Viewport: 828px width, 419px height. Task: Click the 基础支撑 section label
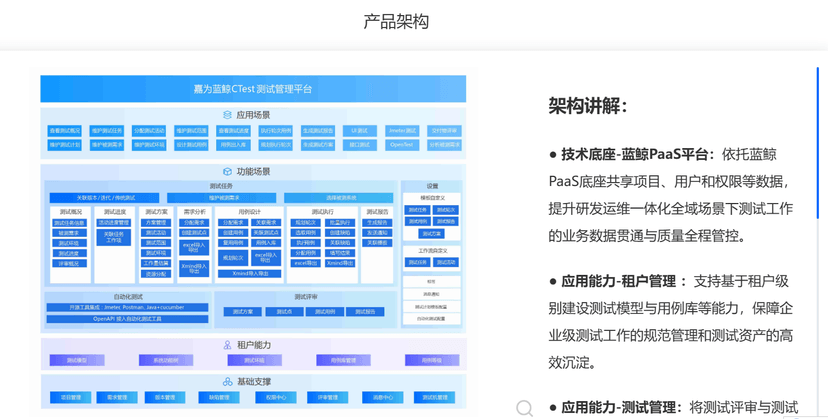pyautogui.click(x=254, y=381)
